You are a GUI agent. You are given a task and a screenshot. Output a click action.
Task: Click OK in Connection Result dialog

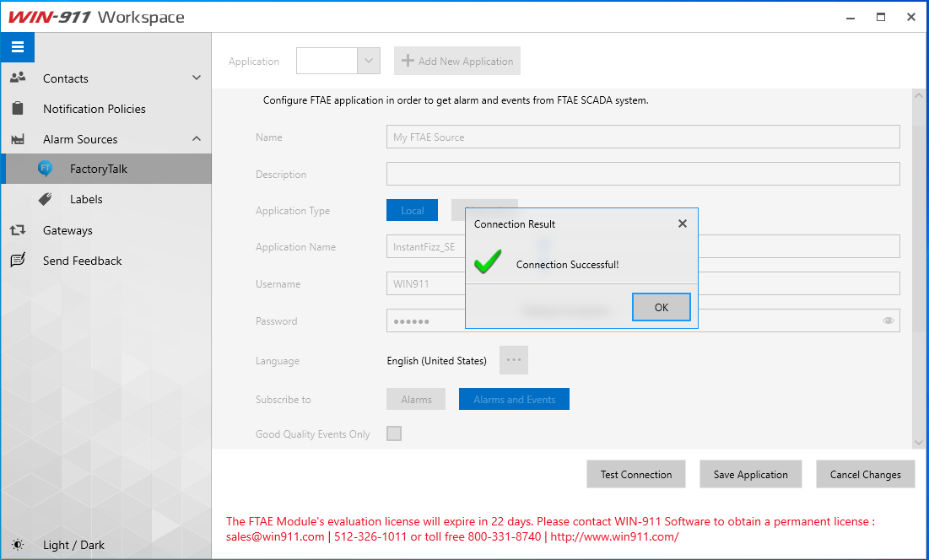[x=662, y=307]
